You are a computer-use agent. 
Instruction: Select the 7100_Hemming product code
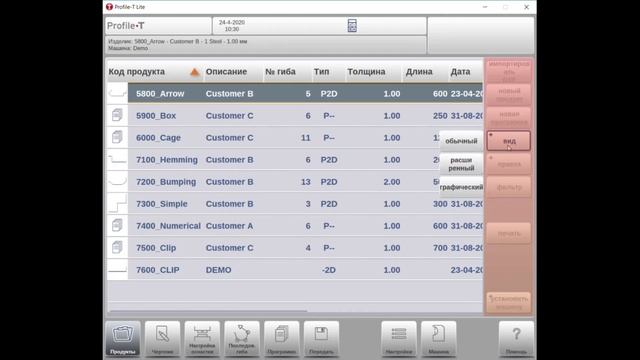tap(167, 160)
